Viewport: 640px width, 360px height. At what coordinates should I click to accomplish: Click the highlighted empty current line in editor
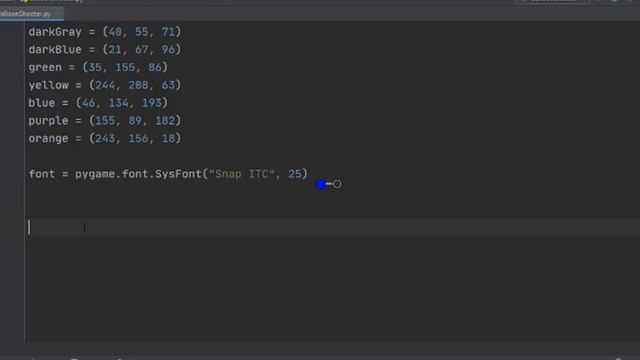point(332,227)
